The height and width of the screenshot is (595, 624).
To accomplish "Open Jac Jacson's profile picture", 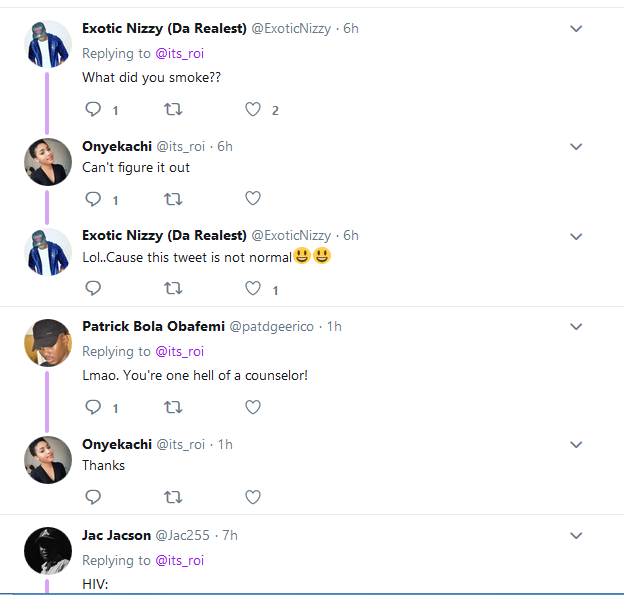I will point(47,550).
